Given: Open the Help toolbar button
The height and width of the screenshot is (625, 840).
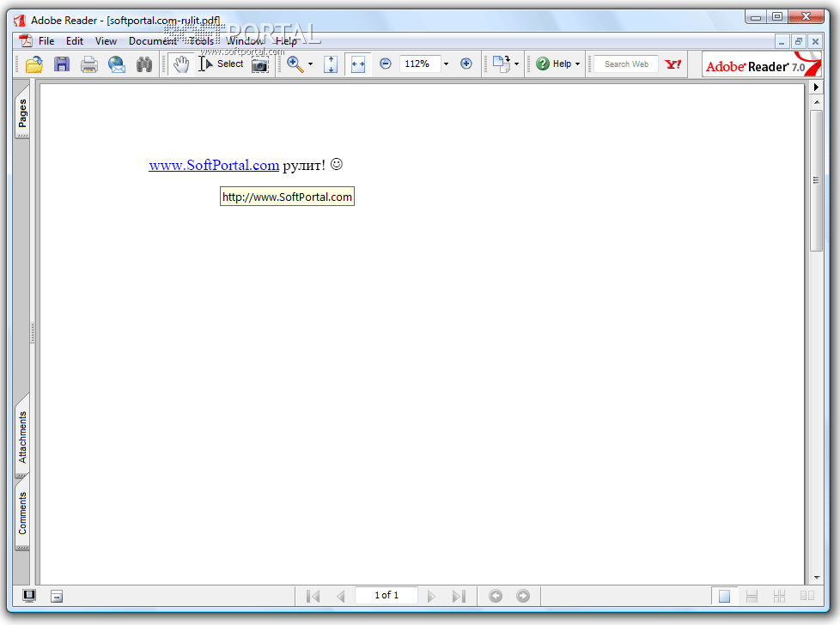Looking at the screenshot, I should [x=554, y=64].
